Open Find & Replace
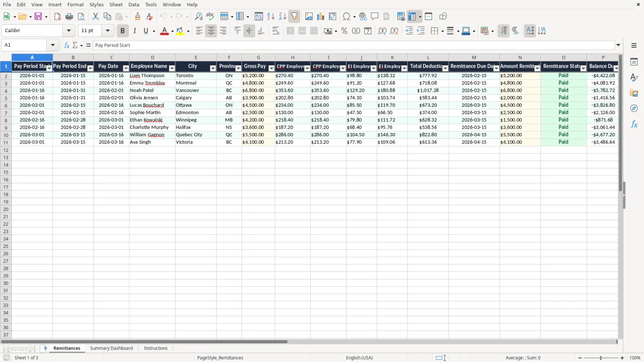644x362 pixels. pos(199,17)
